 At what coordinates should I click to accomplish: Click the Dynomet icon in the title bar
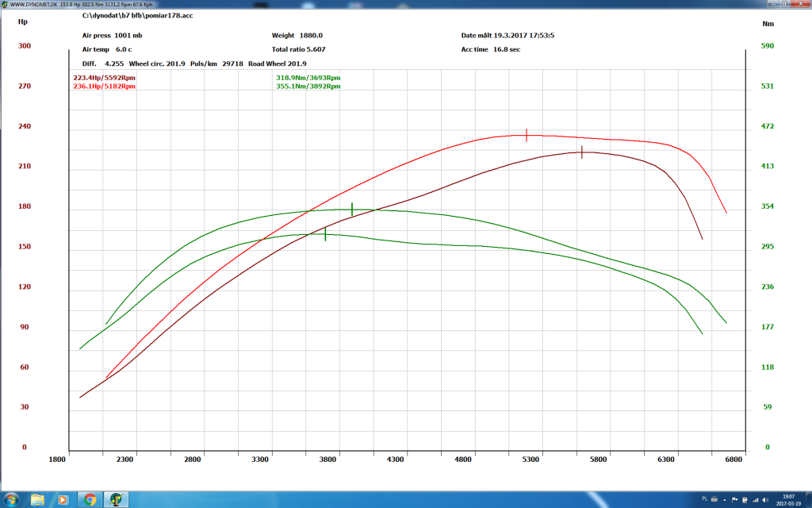[5, 4]
